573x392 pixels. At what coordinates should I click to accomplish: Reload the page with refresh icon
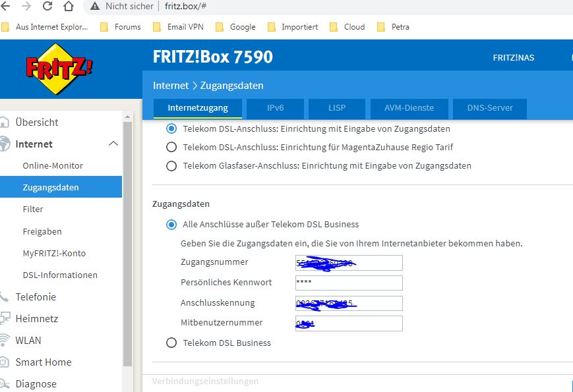tap(47, 6)
